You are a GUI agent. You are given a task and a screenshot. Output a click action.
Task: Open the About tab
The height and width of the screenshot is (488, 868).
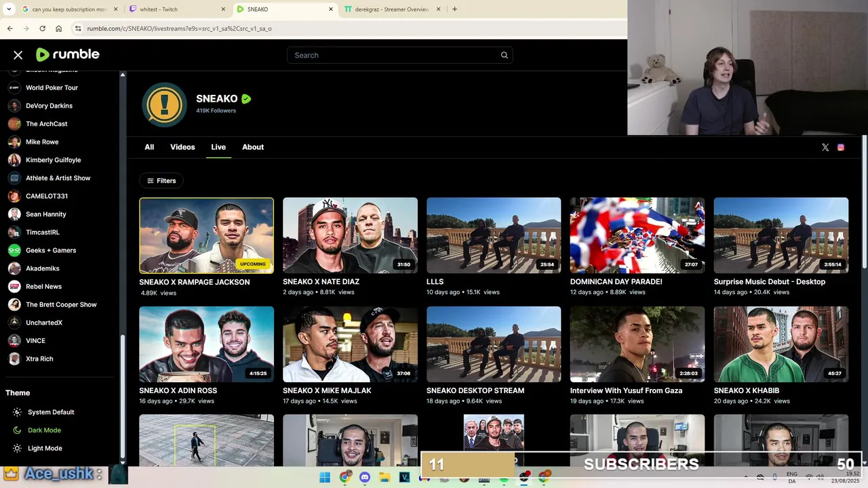tap(253, 147)
